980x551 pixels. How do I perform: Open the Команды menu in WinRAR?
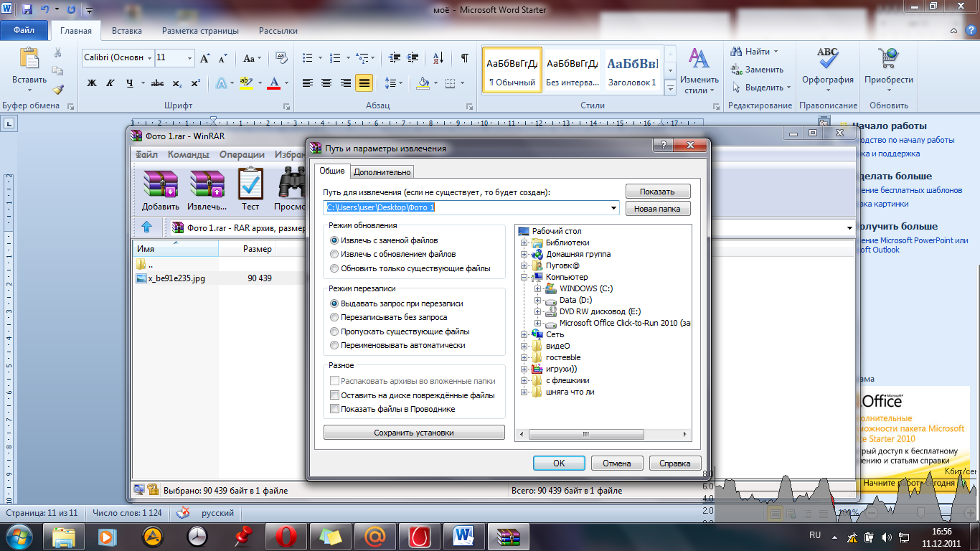coord(189,154)
